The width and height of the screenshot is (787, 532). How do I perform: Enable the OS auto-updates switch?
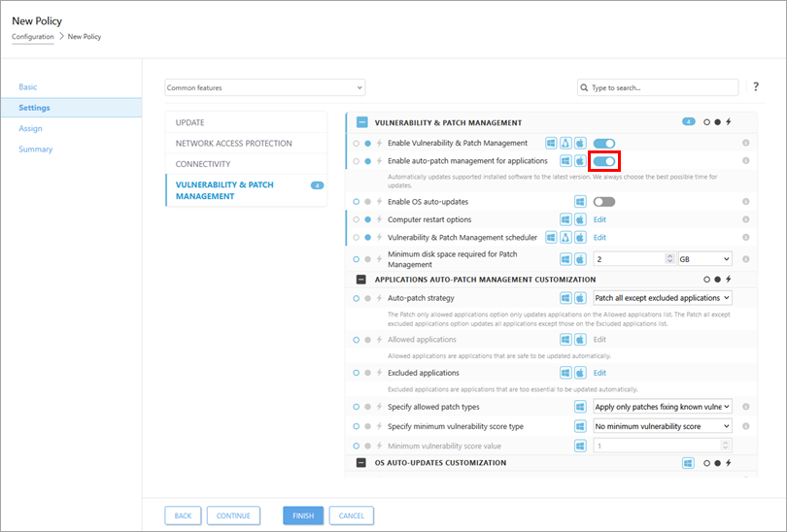click(x=604, y=202)
